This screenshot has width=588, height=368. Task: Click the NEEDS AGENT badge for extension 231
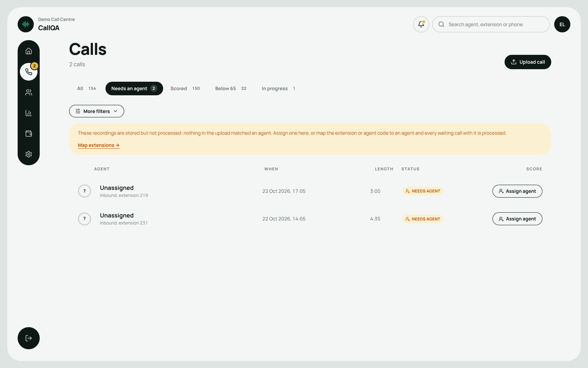(423, 219)
